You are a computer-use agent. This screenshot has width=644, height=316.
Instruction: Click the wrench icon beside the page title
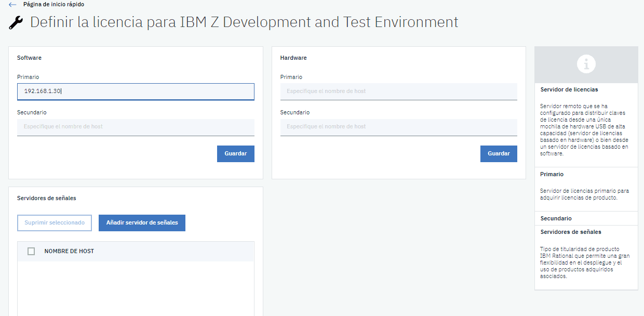[17, 22]
